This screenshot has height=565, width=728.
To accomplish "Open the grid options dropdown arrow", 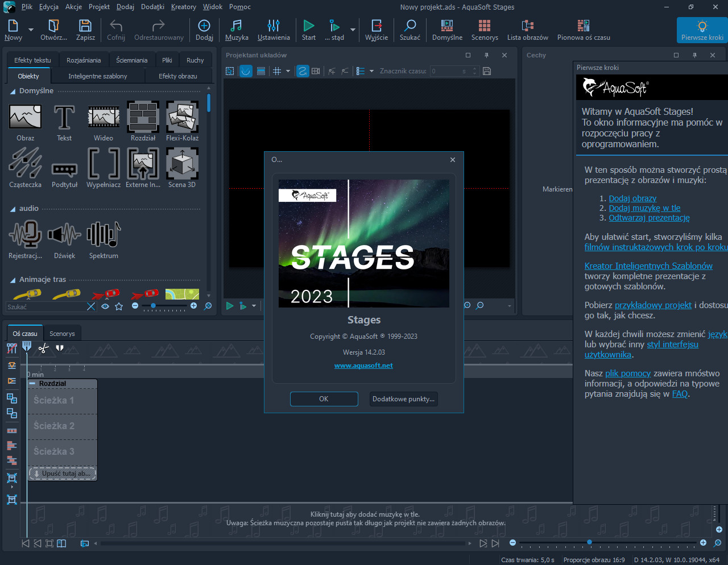I will pyautogui.click(x=288, y=71).
